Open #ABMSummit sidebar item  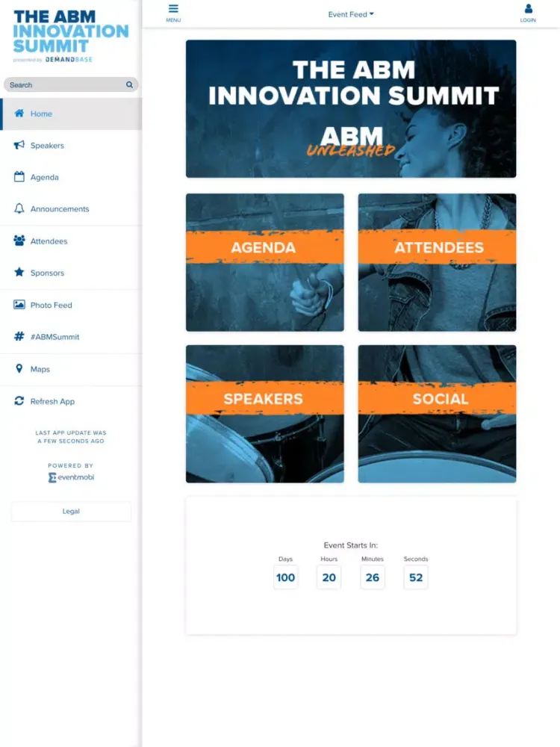click(71, 337)
